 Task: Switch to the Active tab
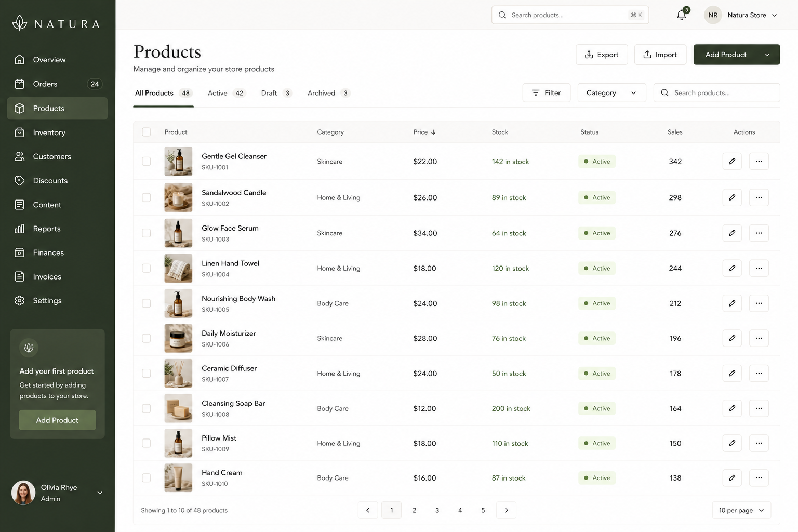pos(226,93)
